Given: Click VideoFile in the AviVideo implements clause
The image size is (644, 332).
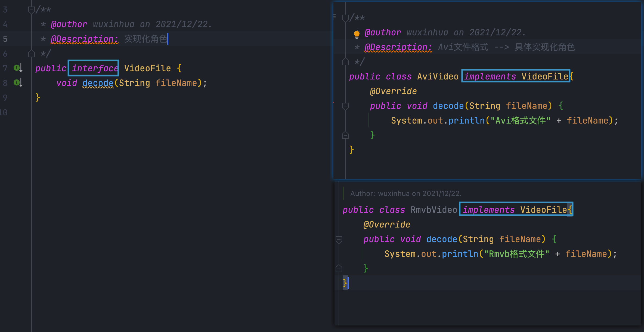Looking at the screenshot, I should pyautogui.click(x=544, y=76).
